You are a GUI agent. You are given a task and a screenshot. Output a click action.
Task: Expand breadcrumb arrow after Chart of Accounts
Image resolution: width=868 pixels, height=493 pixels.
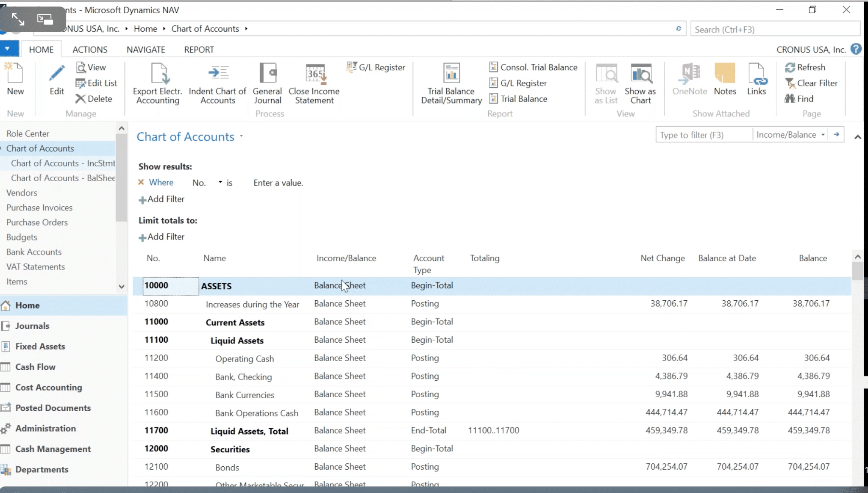(246, 28)
